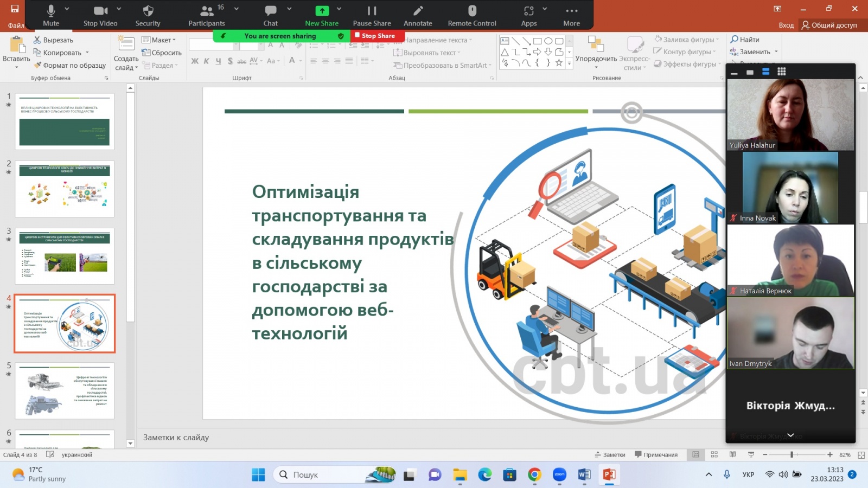Click Общий доступ share button

pyautogui.click(x=829, y=25)
